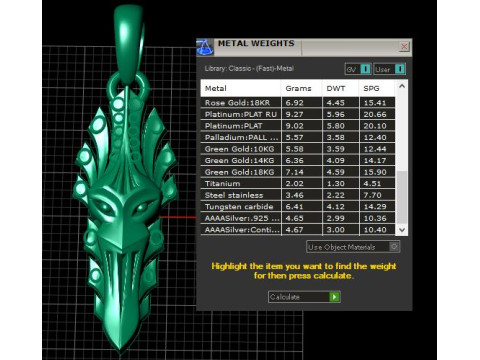
Task: Toggle the GV library switch
Action: click(358, 69)
